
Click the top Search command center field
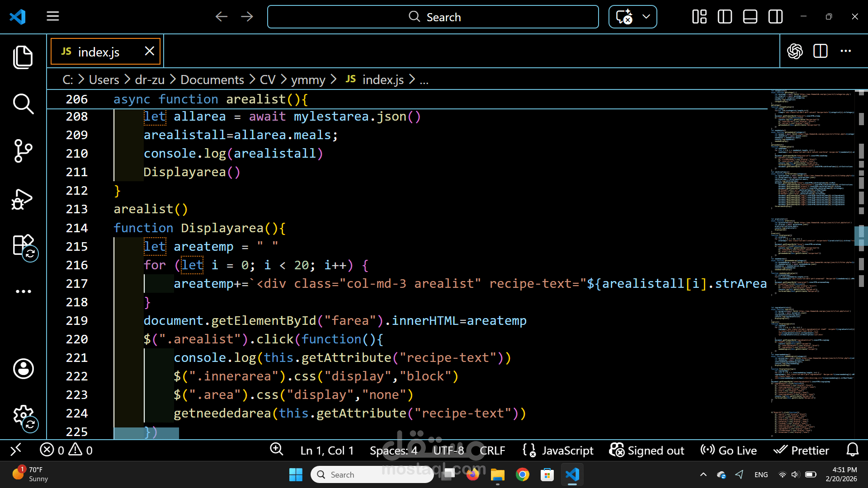coord(433,17)
